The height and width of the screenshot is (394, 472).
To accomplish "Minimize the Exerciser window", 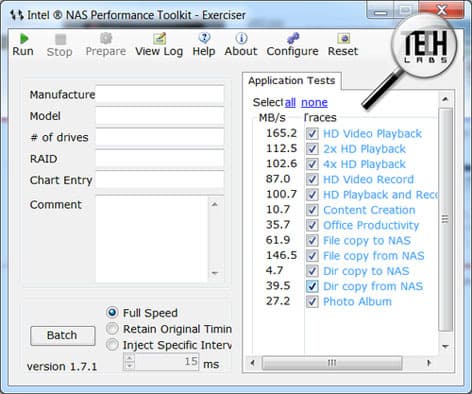I will pyautogui.click(x=381, y=11).
